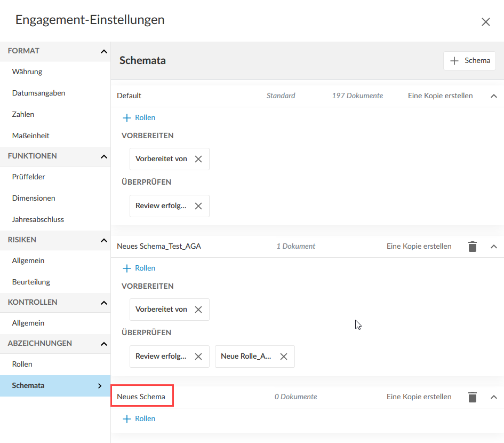Collapse the ABZEICHNUNGEN section

104,344
